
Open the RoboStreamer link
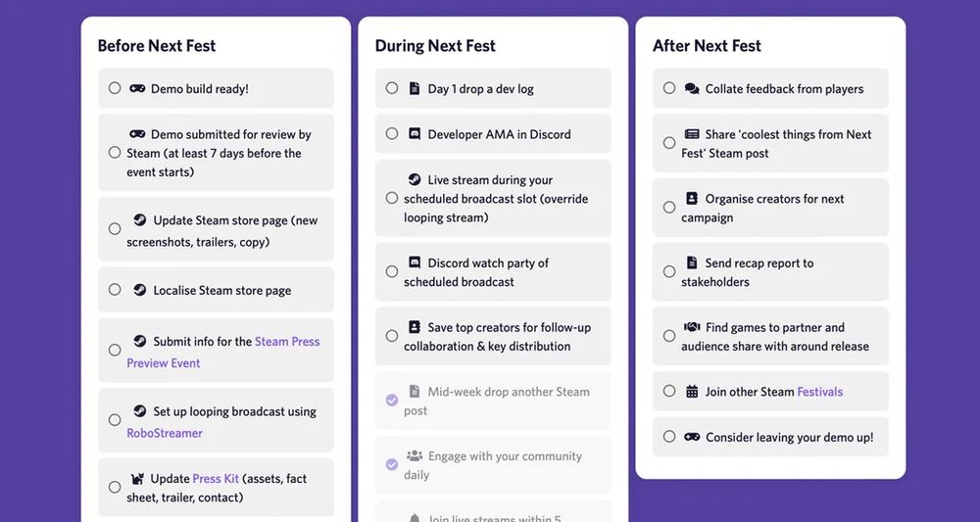click(x=164, y=433)
